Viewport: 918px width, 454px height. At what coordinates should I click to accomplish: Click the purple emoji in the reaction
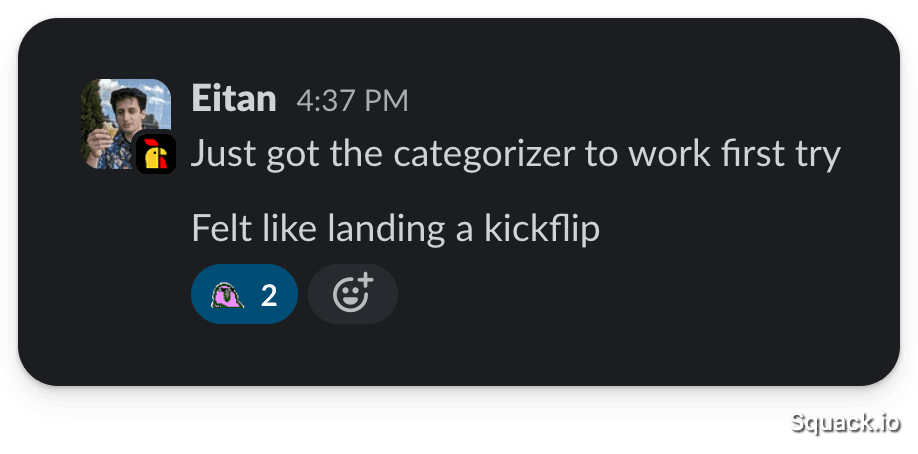(227, 295)
